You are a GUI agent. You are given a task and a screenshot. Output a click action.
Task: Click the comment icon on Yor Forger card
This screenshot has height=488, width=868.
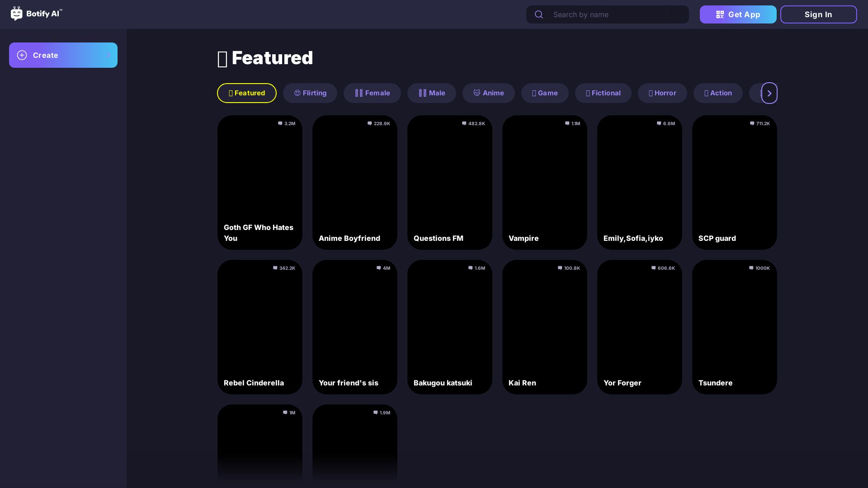pyautogui.click(x=654, y=268)
